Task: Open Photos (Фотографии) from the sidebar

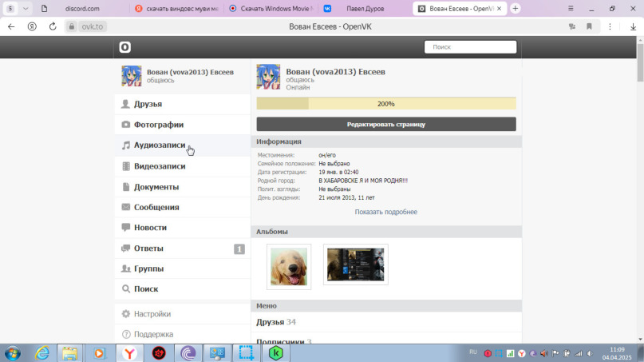Action: click(158, 125)
